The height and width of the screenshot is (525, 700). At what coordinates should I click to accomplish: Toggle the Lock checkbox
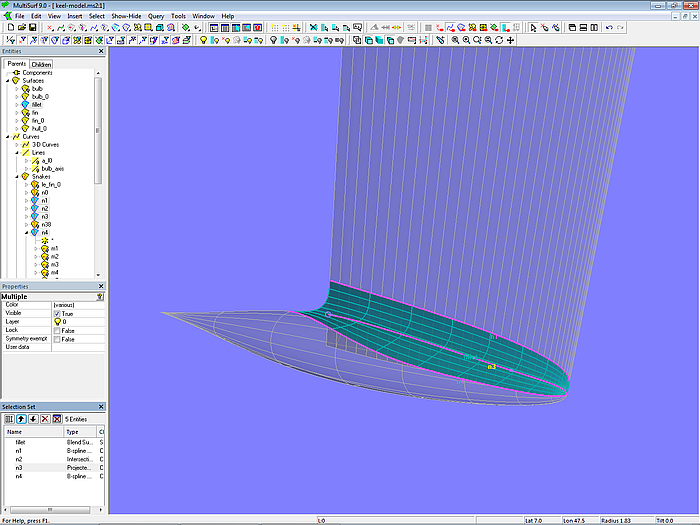(x=57, y=330)
